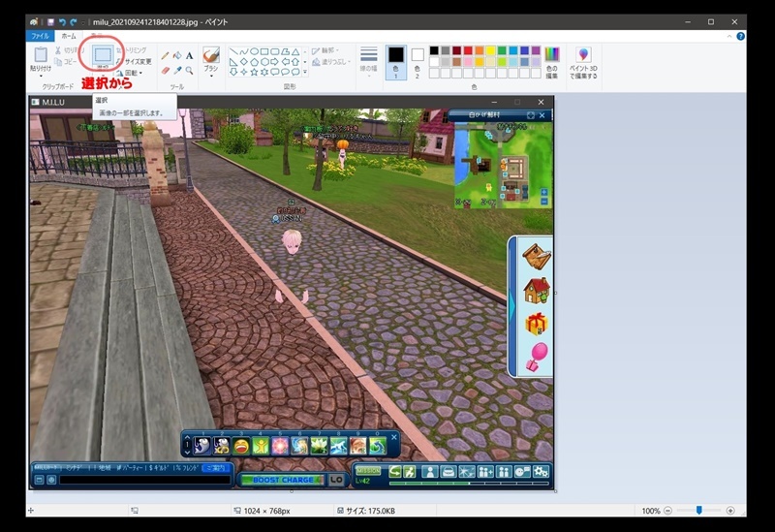This screenshot has width=775, height=532.
Task: Select the Text tool A icon
Action: (189, 56)
